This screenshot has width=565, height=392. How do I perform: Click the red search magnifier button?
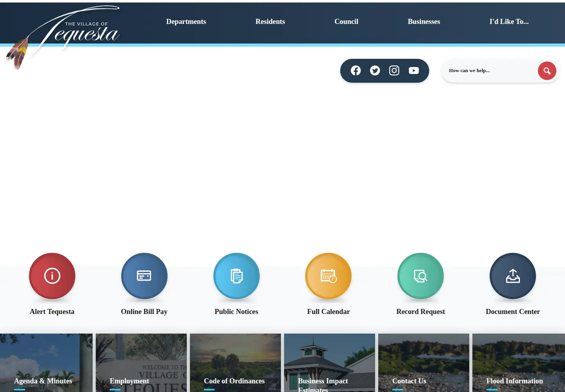click(547, 71)
